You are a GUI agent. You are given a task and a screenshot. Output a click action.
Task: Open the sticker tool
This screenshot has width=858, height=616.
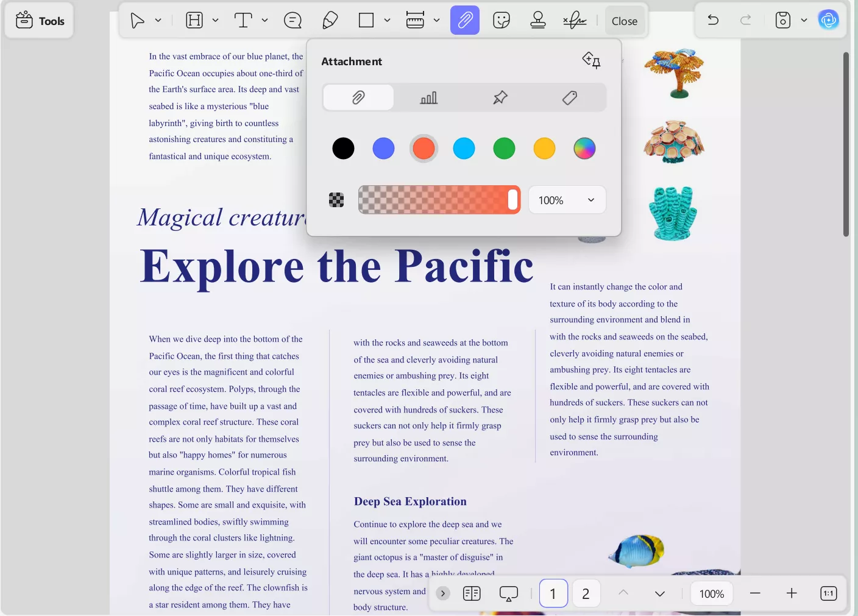pos(502,21)
